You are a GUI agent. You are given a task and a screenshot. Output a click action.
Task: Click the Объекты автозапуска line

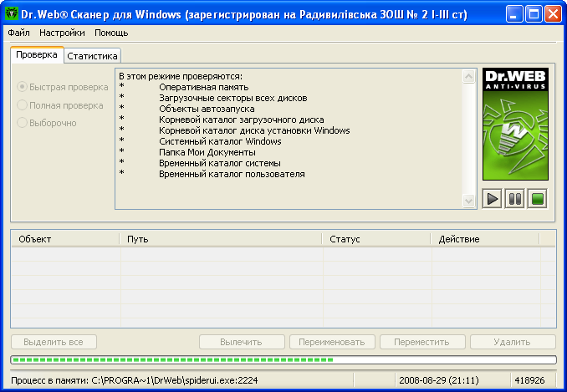pos(207,109)
